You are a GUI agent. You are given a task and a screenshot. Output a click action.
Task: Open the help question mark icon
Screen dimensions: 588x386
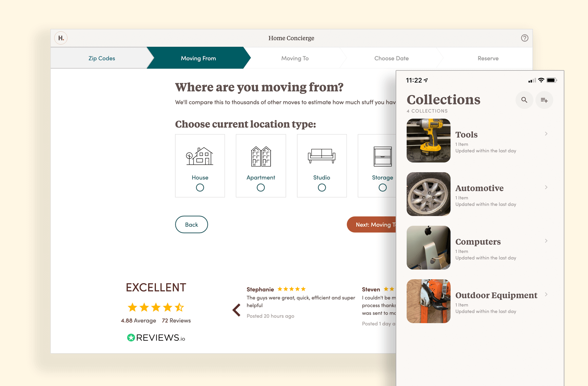524,38
